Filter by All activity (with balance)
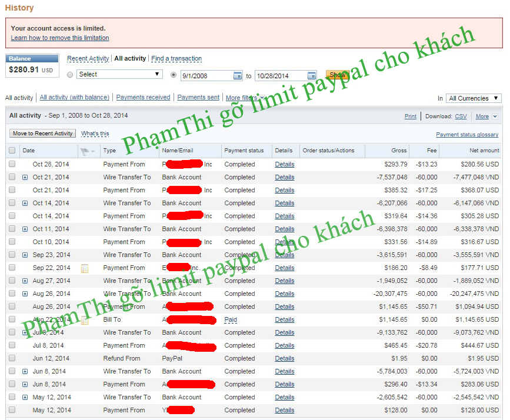The image size is (510, 420). pyautogui.click(x=75, y=97)
